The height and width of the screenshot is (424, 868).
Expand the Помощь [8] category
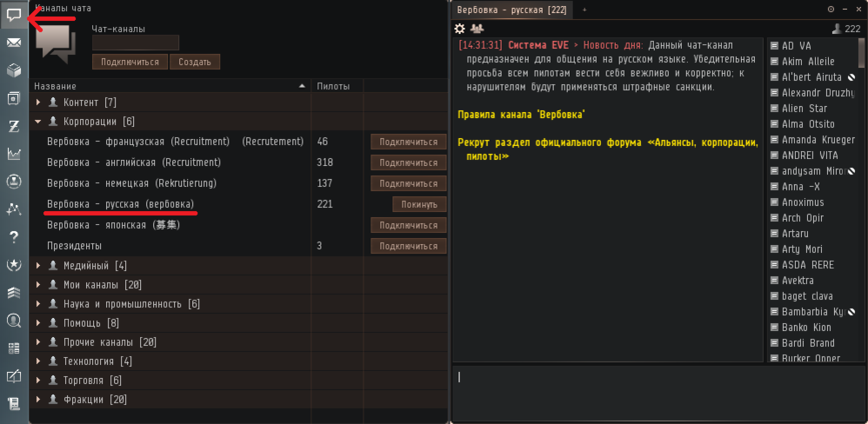click(38, 323)
